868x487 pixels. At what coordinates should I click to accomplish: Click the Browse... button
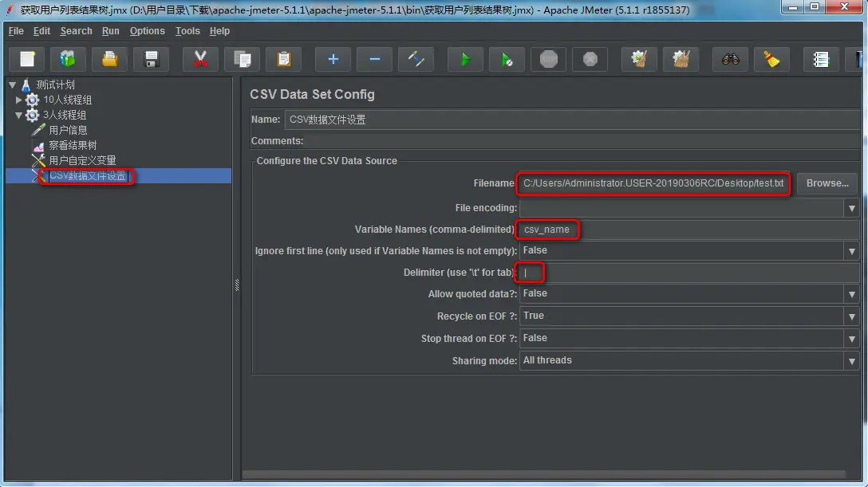coord(827,183)
